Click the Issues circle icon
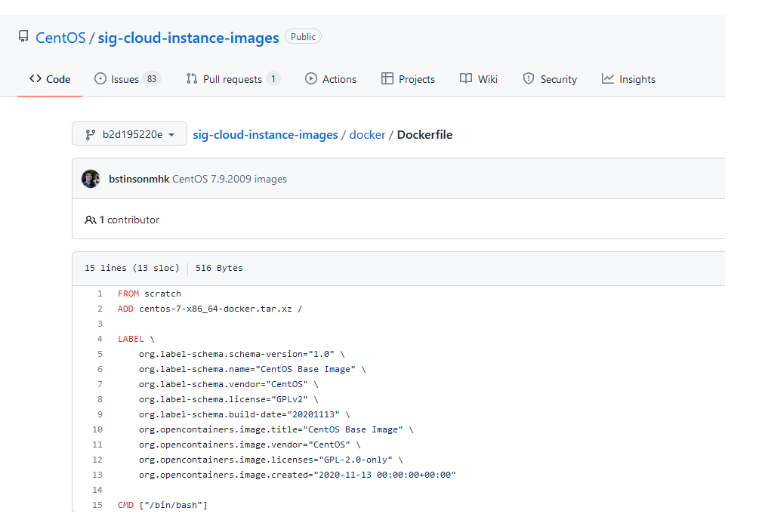Viewport: 761px width, 517px height. click(x=100, y=79)
